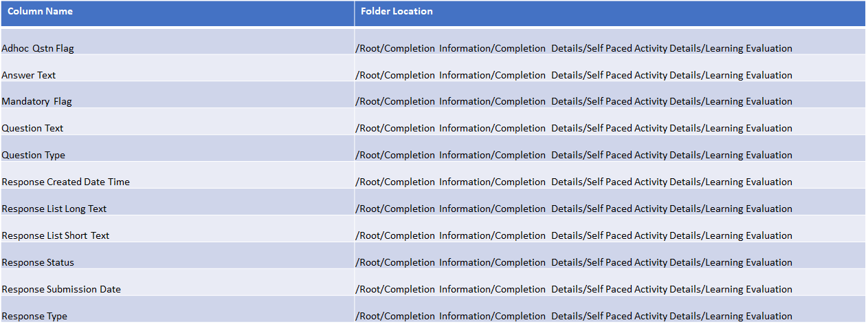Select the Adhoc Qstn Flag cell
The image size is (868, 329).
(x=38, y=48)
